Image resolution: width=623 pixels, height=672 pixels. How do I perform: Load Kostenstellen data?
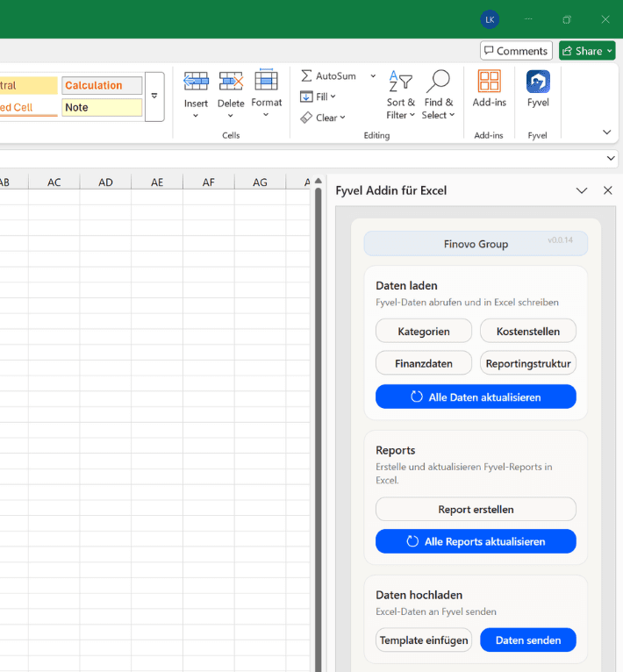pos(528,331)
